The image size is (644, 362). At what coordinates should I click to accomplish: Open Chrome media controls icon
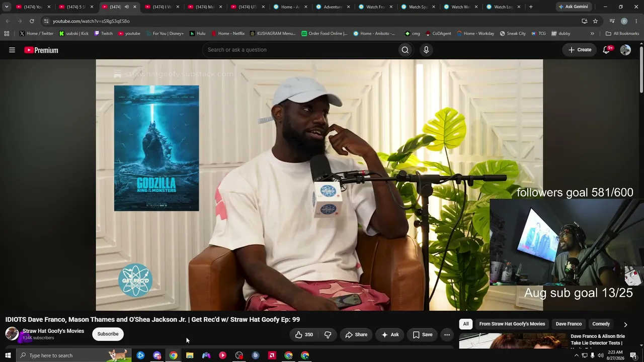(x=612, y=21)
